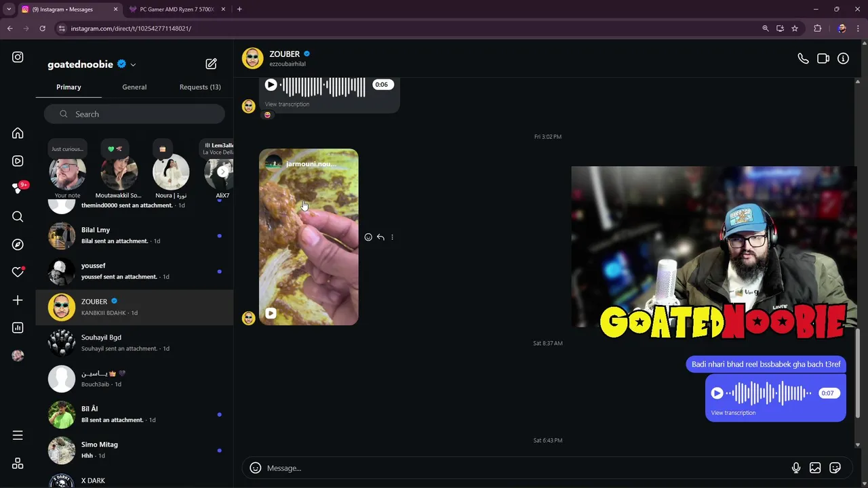The width and height of the screenshot is (868, 488).
Task: Open Messages icon with 9+ badge
Action: point(18,188)
